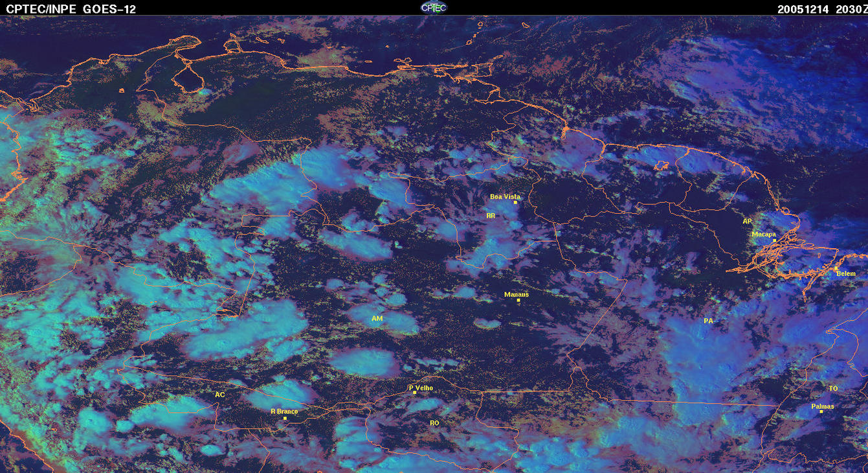The height and width of the screenshot is (473, 868).
Task: Click the Boa Vista city label
Action: click(x=505, y=196)
